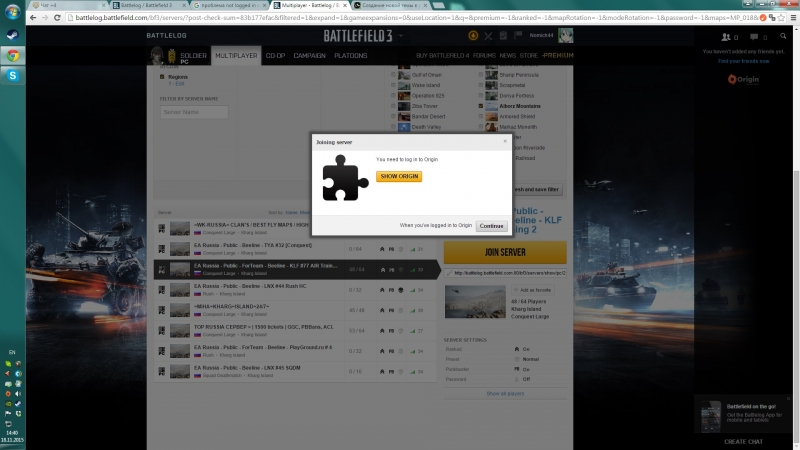Open Steam from the taskbar

point(12,35)
